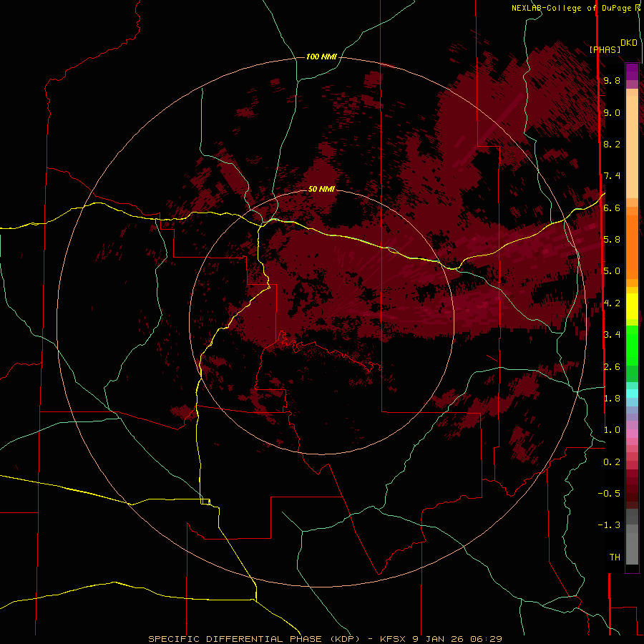The image size is (644, 644).
Task: Click the TH label on the legend
Action: [x=615, y=557]
